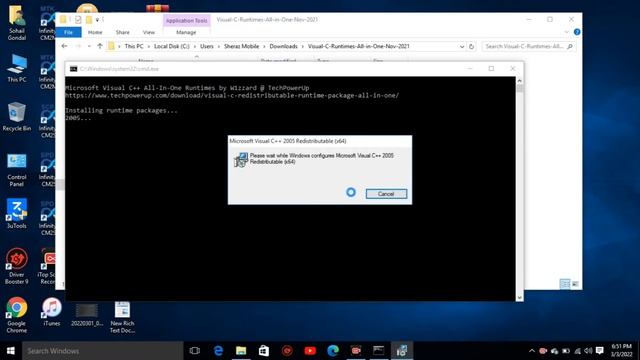Click the Windows Start button
The width and height of the screenshot is (640, 360).
(x=11, y=351)
